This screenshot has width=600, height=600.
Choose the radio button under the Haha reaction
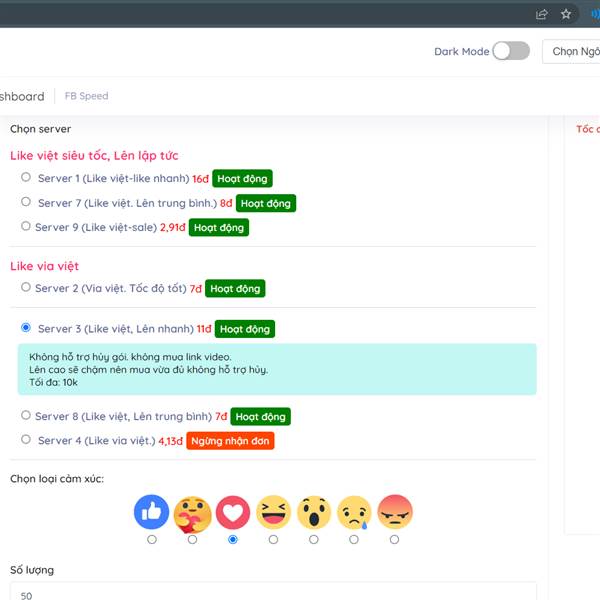pos(273,540)
